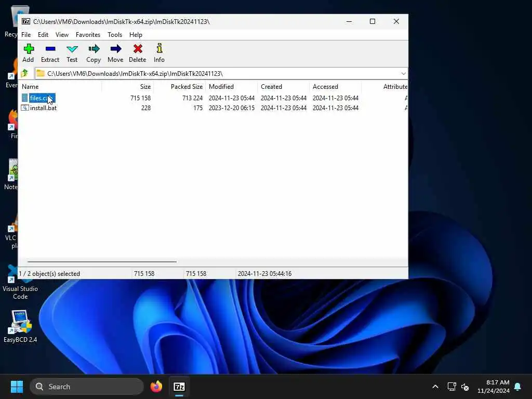This screenshot has height=399, width=532.
Task: Open the notifications bell icon
Action: [518, 387]
